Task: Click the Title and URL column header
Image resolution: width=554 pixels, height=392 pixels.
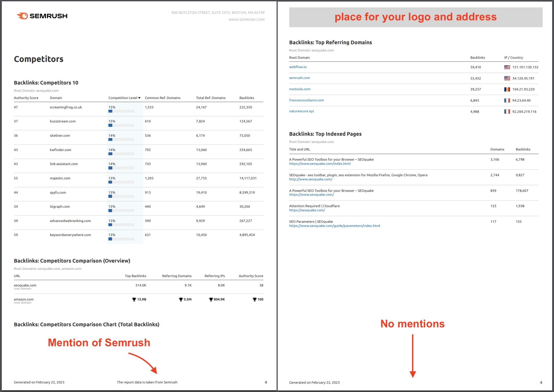Action: (x=299, y=149)
